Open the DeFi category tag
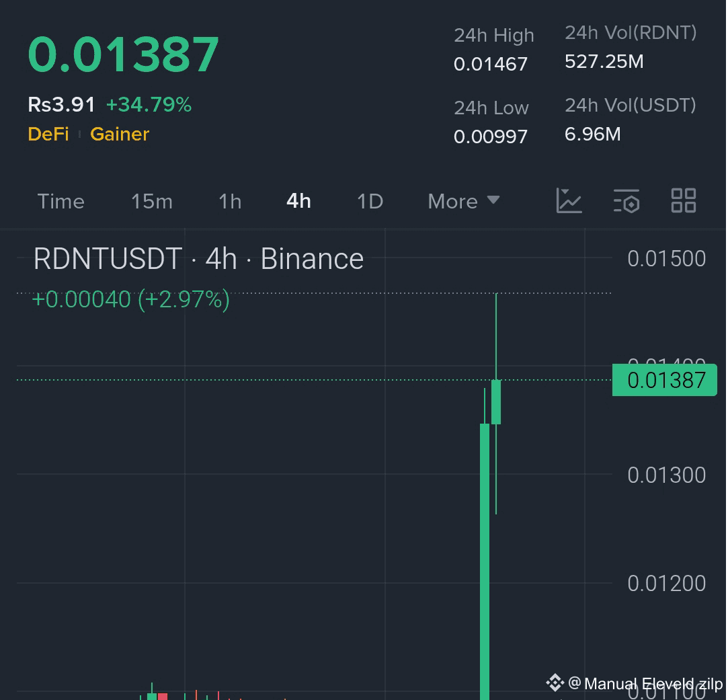The image size is (728, 700). point(48,134)
